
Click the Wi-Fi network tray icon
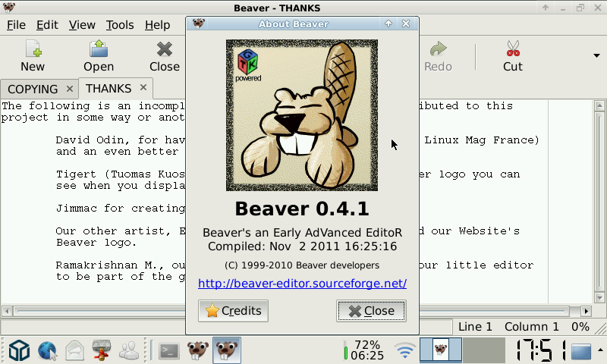[405, 350]
